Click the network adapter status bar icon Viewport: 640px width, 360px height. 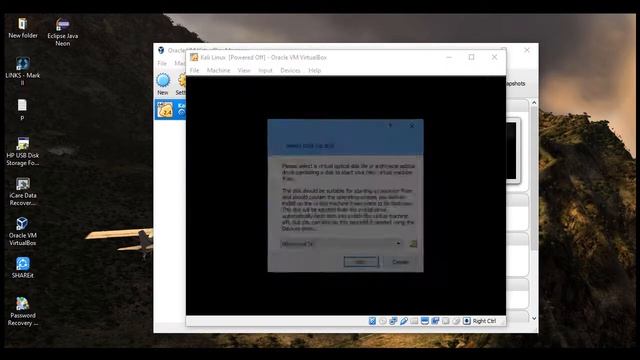click(393, 321)
